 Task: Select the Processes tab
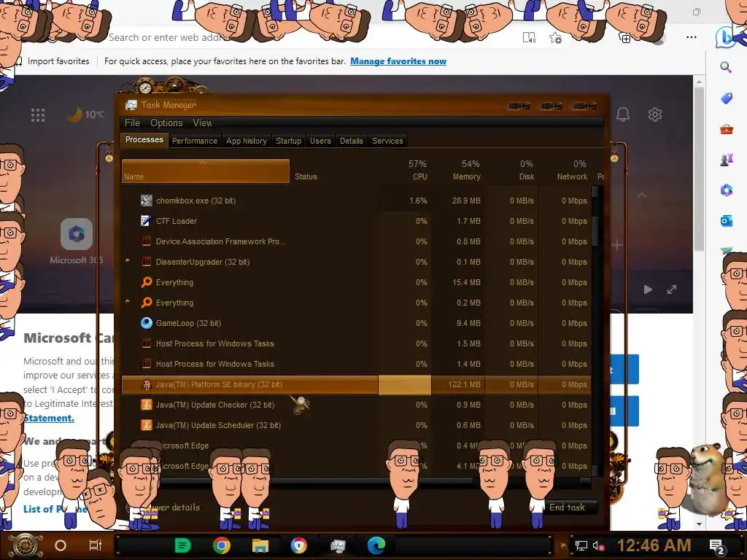click(x=144, y=140)
